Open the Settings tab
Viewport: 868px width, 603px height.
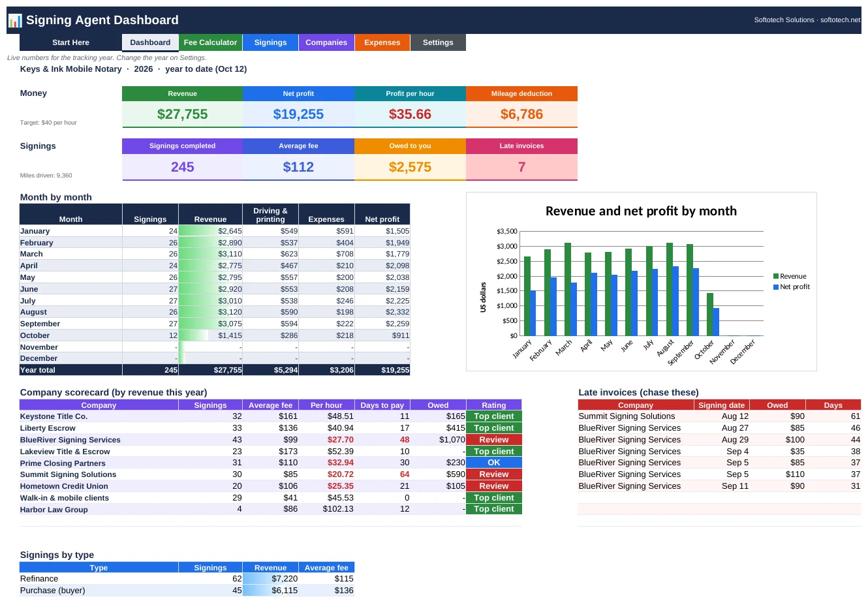coord(438,42)
